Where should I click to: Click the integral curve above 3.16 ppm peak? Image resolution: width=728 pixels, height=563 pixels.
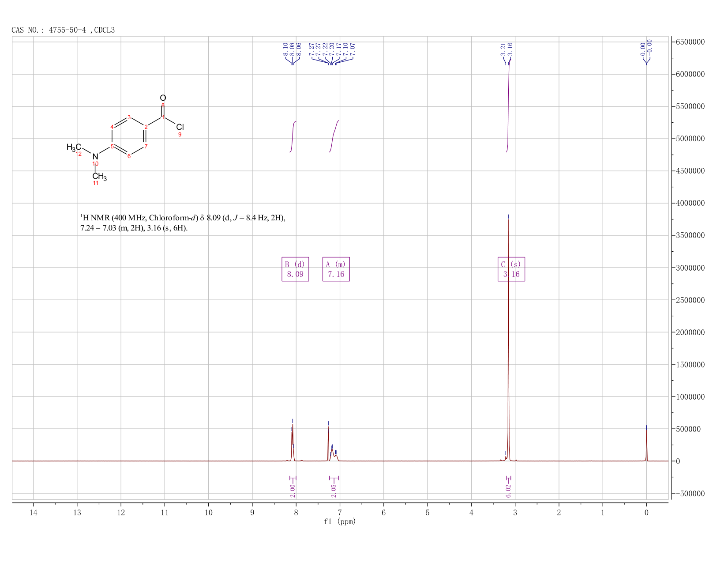508,105
